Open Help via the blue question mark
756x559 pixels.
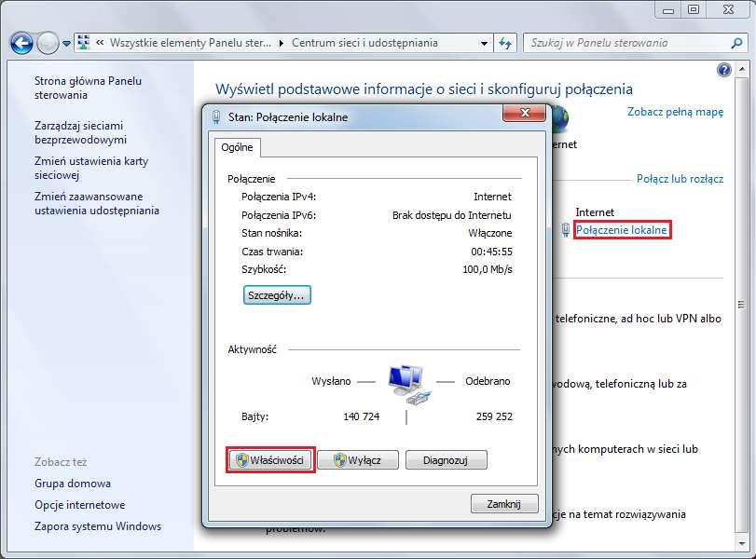coord(723,70)
